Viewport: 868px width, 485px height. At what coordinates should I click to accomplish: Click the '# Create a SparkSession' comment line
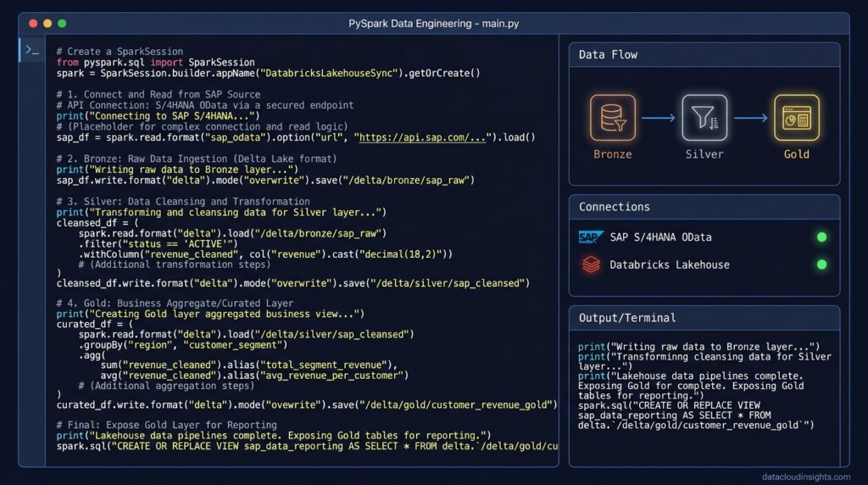(x=120, y=52)
